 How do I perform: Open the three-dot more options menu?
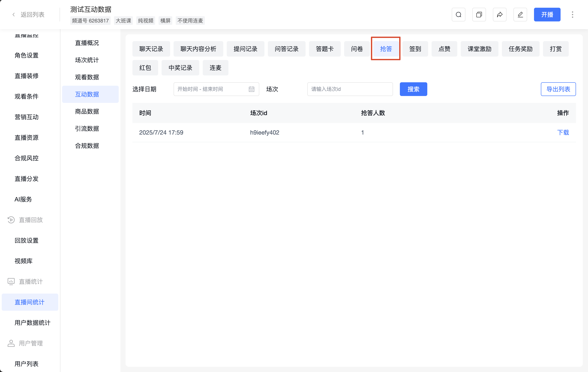tap(572, 15)
